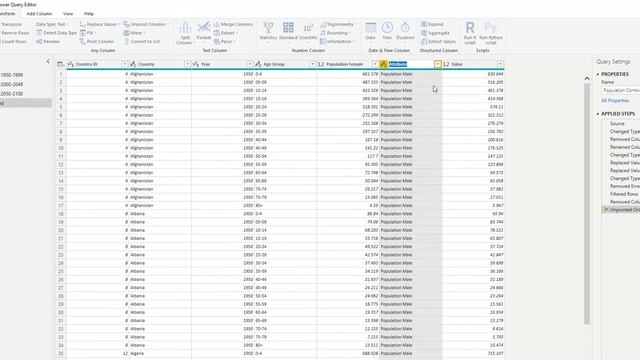Open the Parse dropdown
Image resolution: width=640 pixels, height=360 pixels.
click(x=224, y=41)
